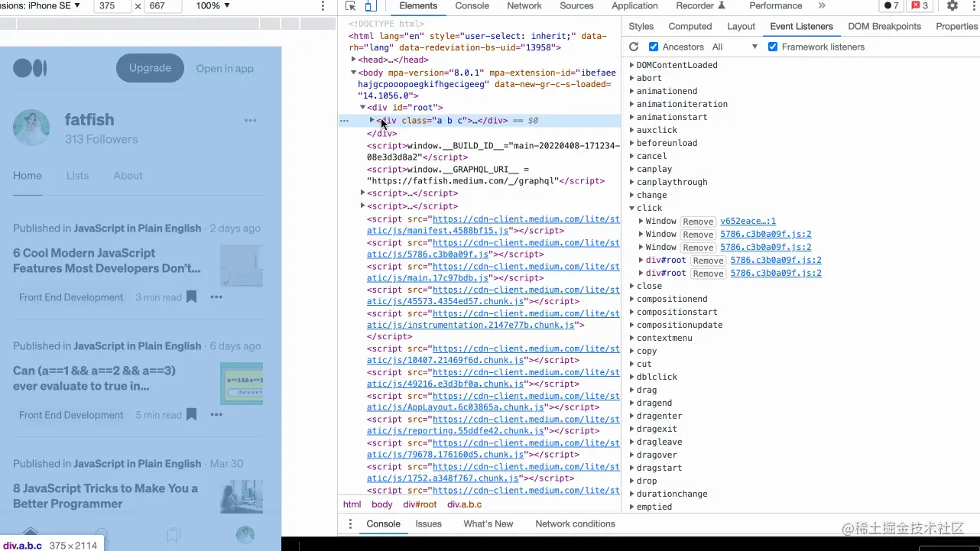Click the Front End Development tag under 3 min read
Screen dimensions: 980x551
click(x=71, y=297)
